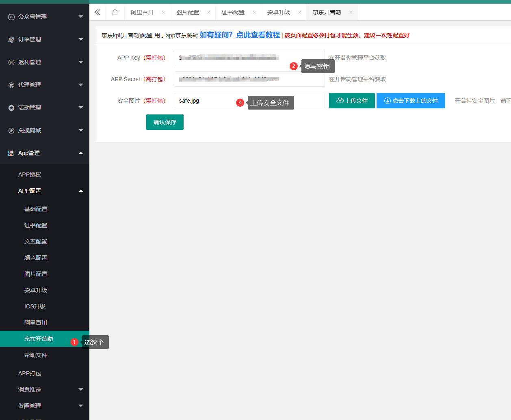Open APP授权 in sidebar

pos(30,174)
